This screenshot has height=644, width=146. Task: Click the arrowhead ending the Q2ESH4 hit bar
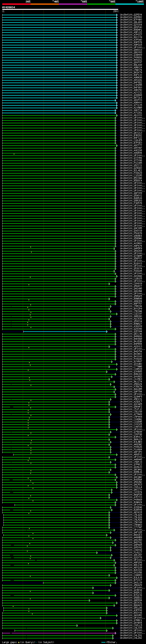pos(107,331)
